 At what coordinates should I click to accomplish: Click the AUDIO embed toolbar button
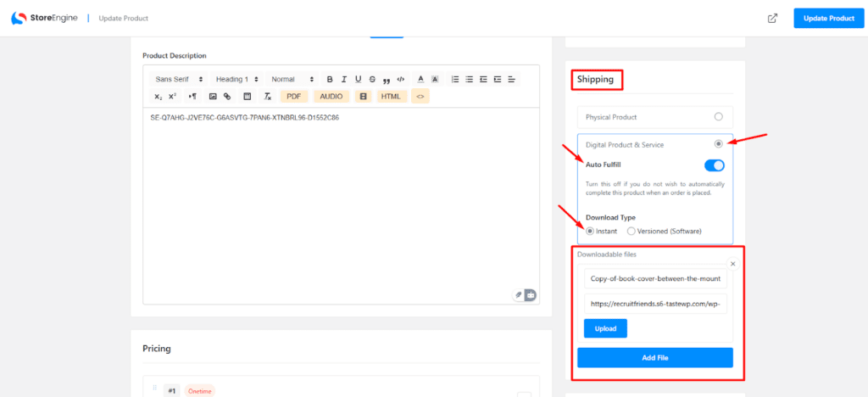click(x=331, y=97)
